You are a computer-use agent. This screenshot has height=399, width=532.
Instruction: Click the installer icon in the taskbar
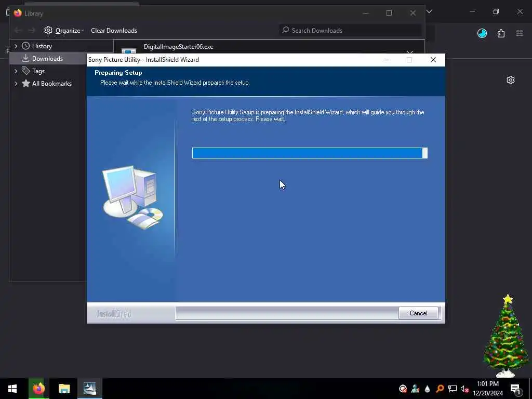pyautogui.click(x=90, y=389)
